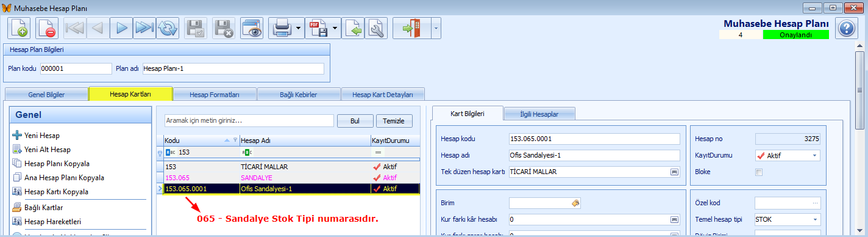The image size is (868, 237).
Task: Open the exit button dropdown arrow
Action: [436, 28]
